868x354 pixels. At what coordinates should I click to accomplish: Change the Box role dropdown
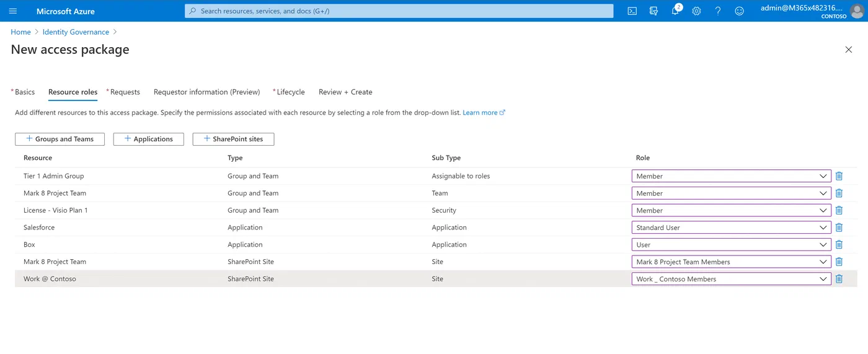coord(731,244)
